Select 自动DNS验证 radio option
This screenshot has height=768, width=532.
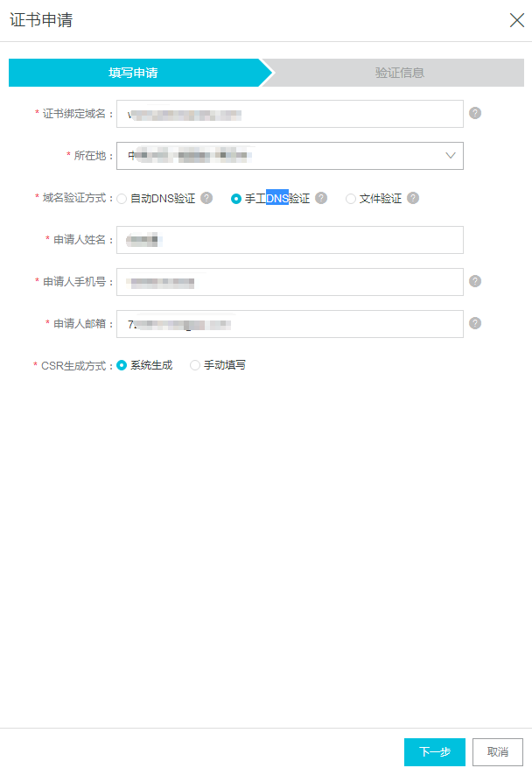tap(122, 199)
